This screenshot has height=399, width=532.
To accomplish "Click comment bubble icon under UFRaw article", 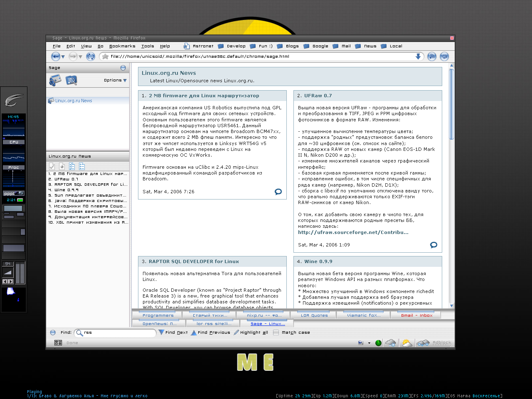I will click(x=433, y=245).
